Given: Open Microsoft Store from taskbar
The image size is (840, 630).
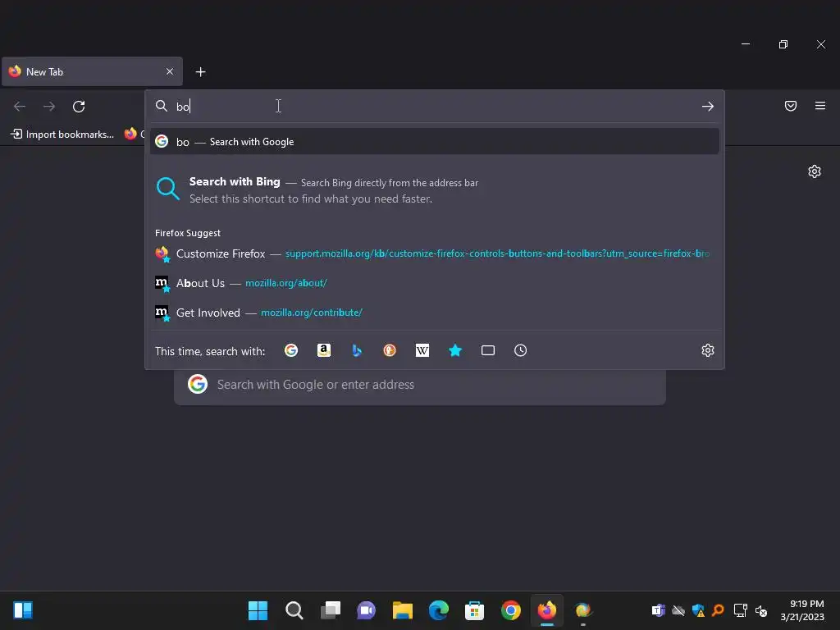Looking at the screenshot, I should tap(475, 610).
